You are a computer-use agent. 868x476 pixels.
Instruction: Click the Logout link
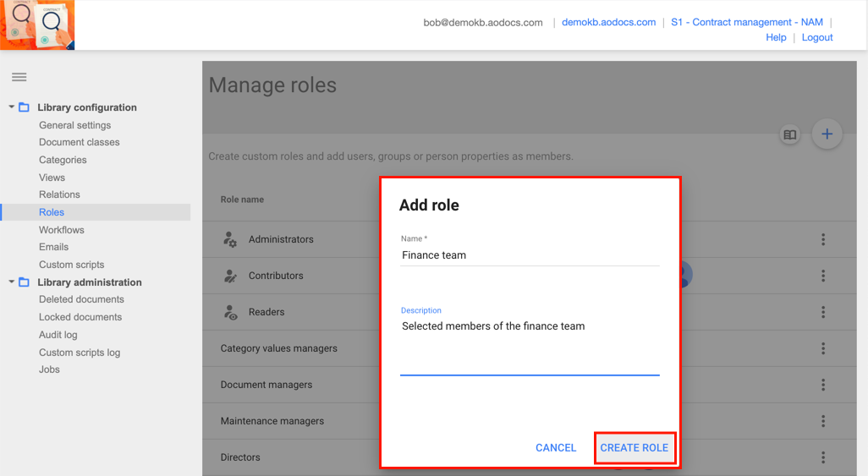[817, 37]
